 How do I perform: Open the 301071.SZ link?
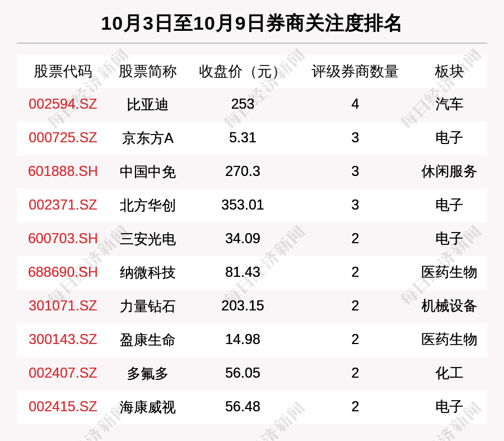63,306
